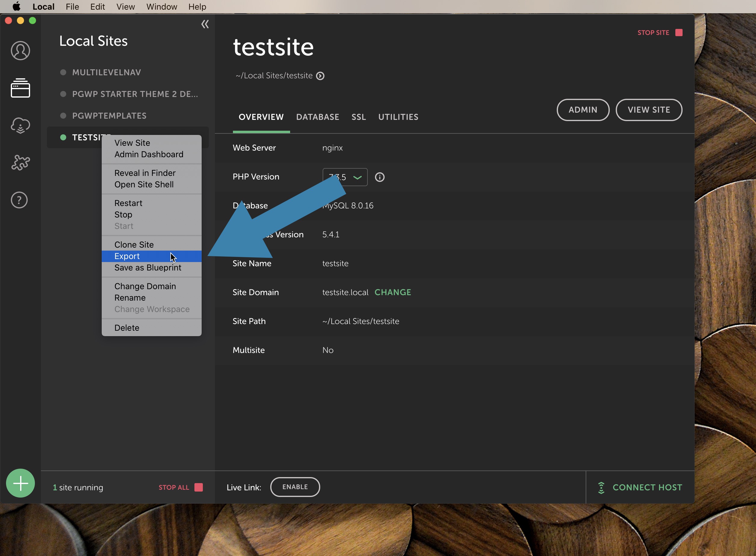Screen dimensions: 756x556
Task: Click the CHANGE link next to site domain
Action: click(x=393, y=292)
